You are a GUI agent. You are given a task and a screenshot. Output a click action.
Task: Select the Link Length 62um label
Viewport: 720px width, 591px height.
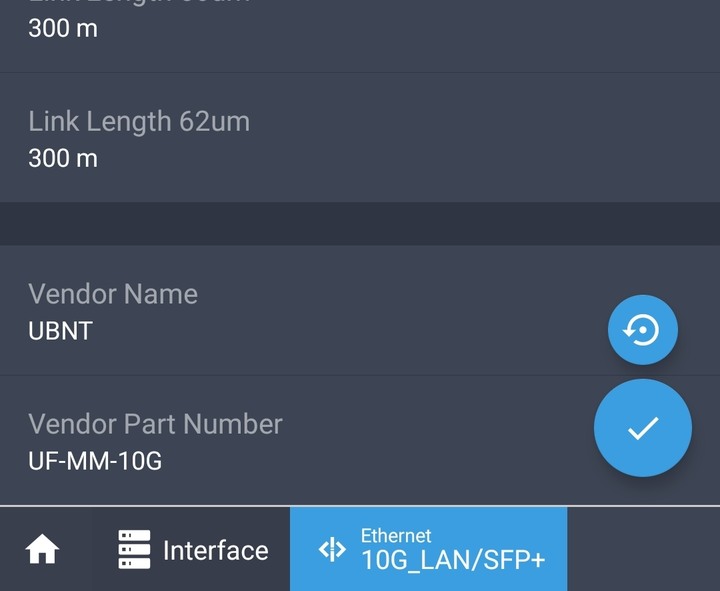click(139, 121)
